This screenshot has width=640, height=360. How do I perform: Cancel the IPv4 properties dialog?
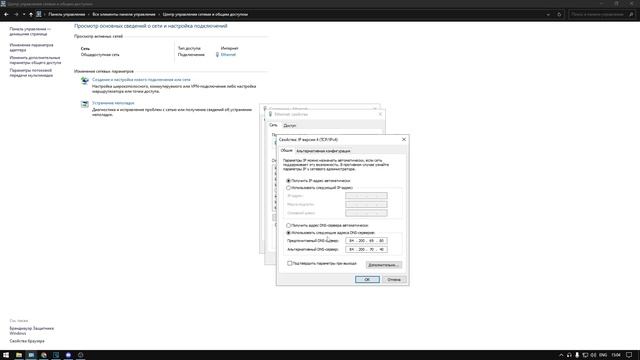pos(394,280)
